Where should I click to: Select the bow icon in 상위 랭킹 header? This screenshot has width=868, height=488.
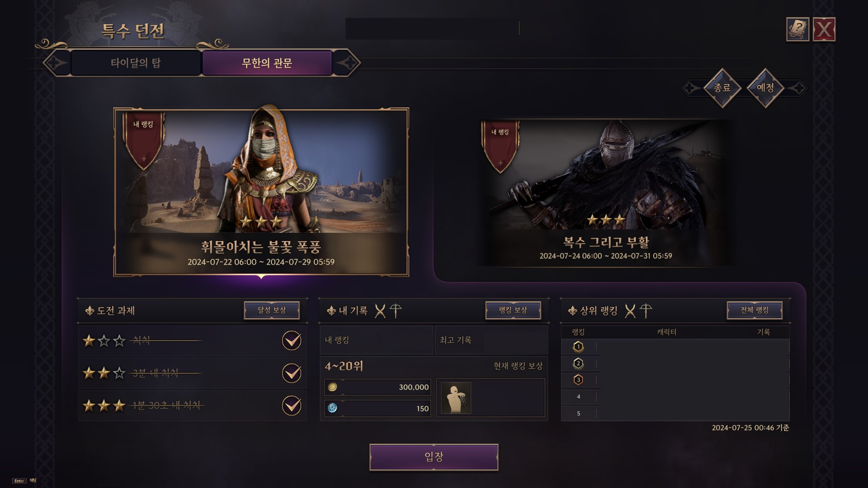pyautogui.click(x=646, y=311)
